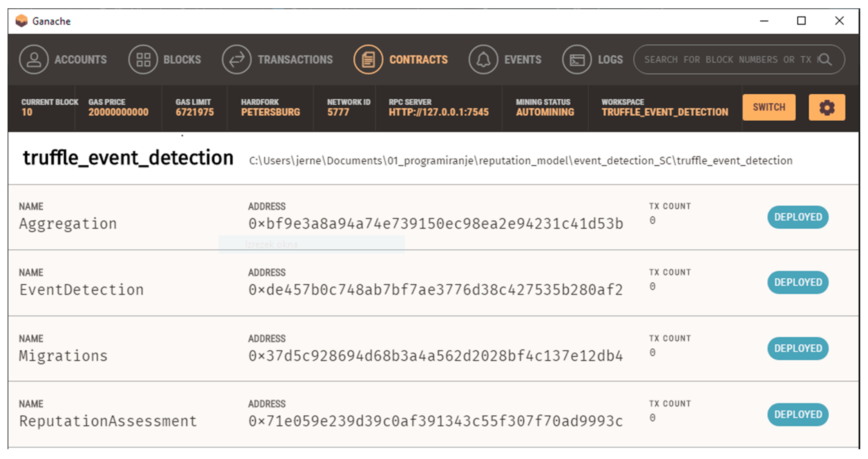Click the Transactions arrows icon

point(236,60)
